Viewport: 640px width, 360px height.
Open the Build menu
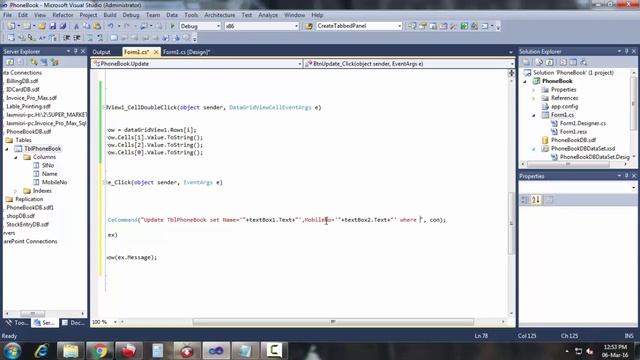pos(110,15)
